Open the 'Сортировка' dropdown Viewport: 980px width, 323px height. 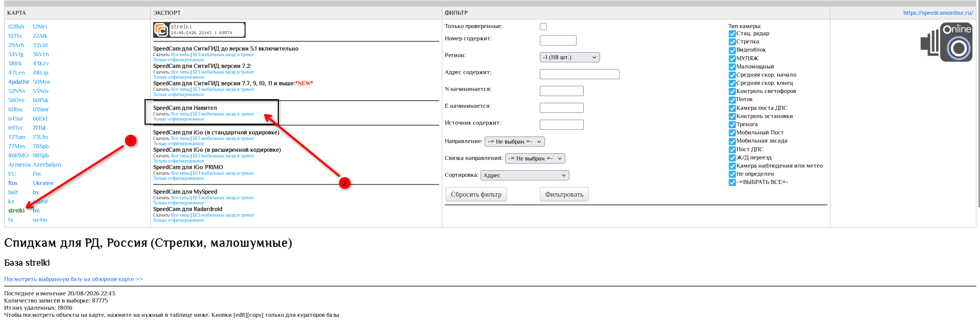[524, 175]
